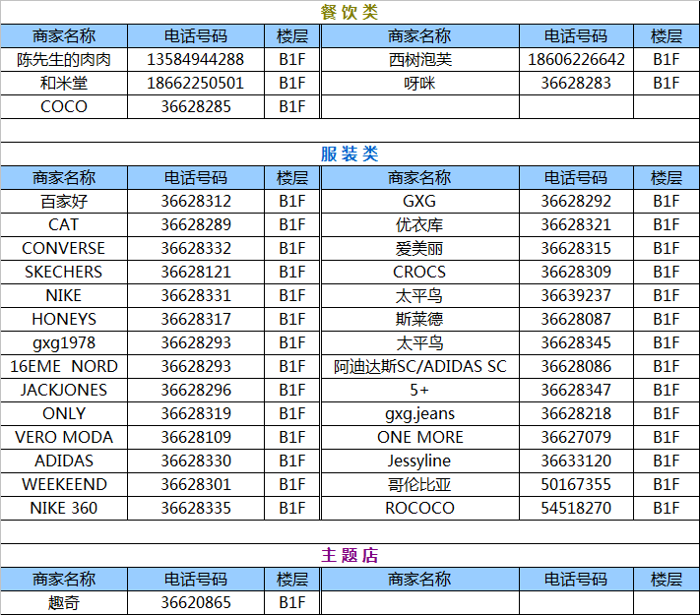The height and width of the screenshot is (615, 700).
Task: Click the 西树泡芙 merchant name
Action: 420,59
